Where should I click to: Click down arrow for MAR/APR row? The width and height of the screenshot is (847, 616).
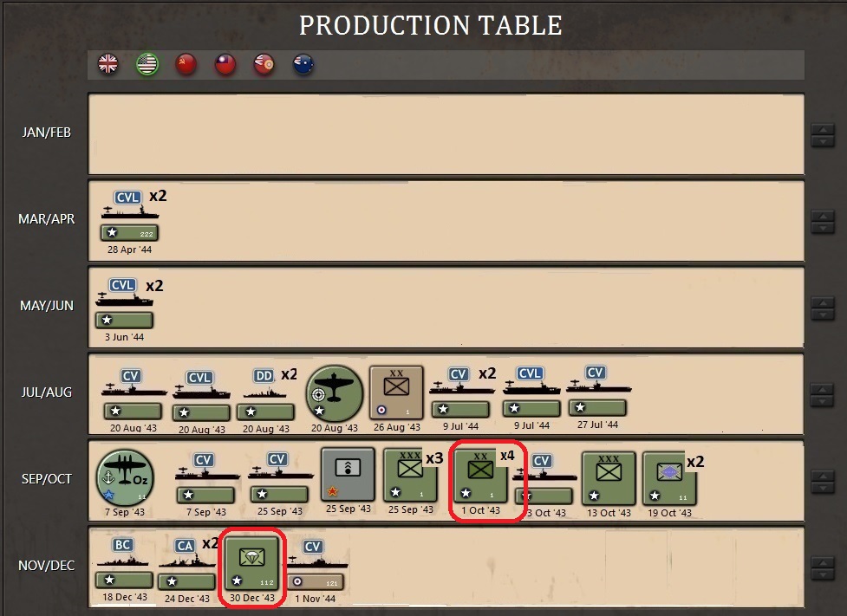pos(823,228)
